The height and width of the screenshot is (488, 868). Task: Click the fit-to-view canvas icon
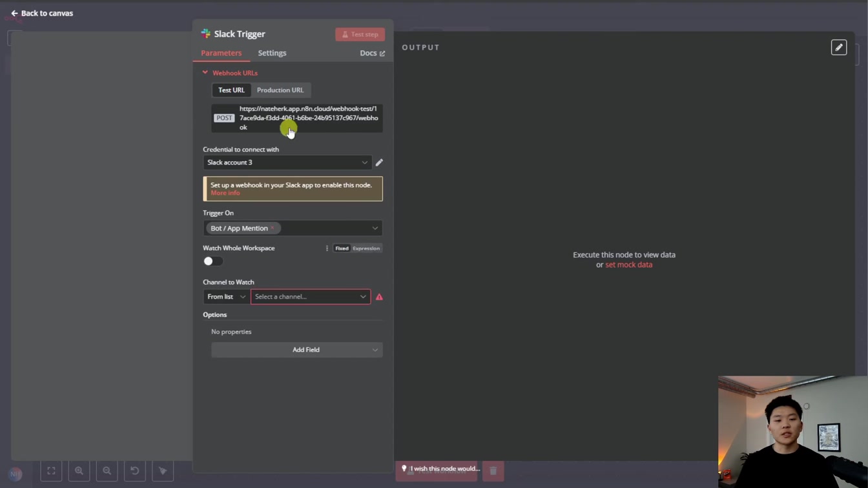(51, 471)
